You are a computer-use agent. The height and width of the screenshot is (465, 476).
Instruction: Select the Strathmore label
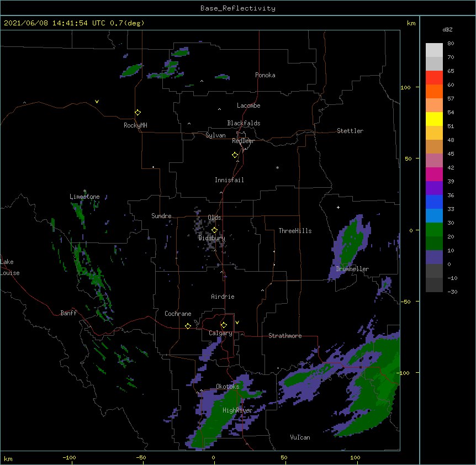coord(285,336)
